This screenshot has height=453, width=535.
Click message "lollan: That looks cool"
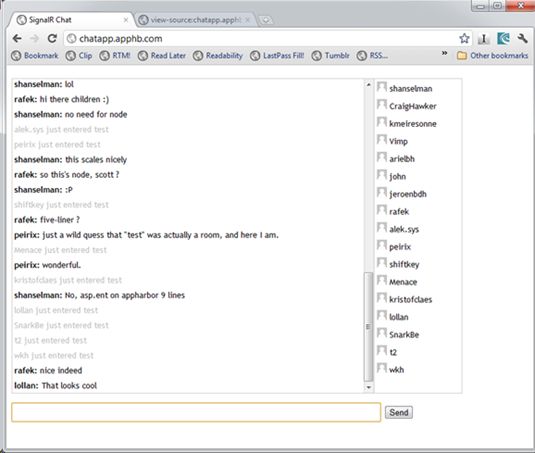coord(56,385)
